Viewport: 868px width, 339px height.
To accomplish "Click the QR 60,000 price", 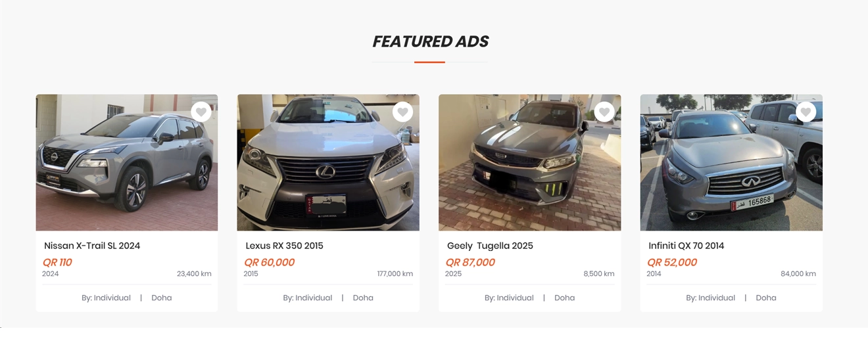I will [269, 262].
